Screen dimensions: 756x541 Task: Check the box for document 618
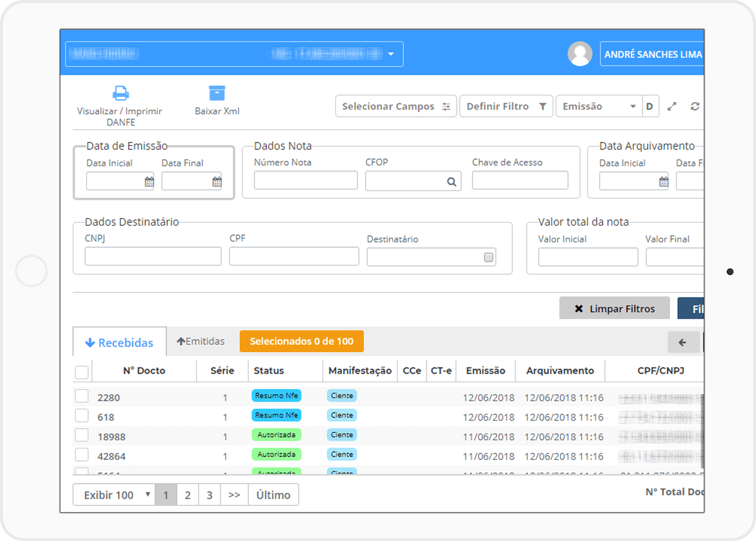pos(82,416)
